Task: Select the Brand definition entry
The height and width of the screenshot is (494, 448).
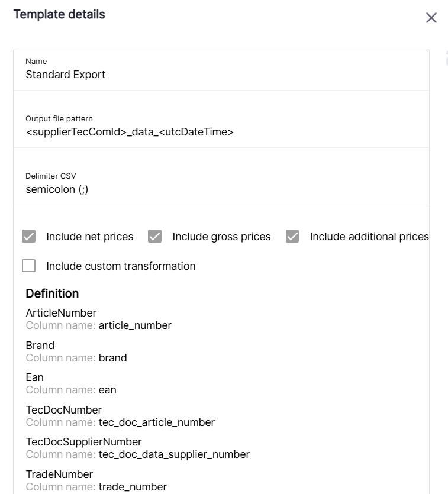Action: (40, 346)
